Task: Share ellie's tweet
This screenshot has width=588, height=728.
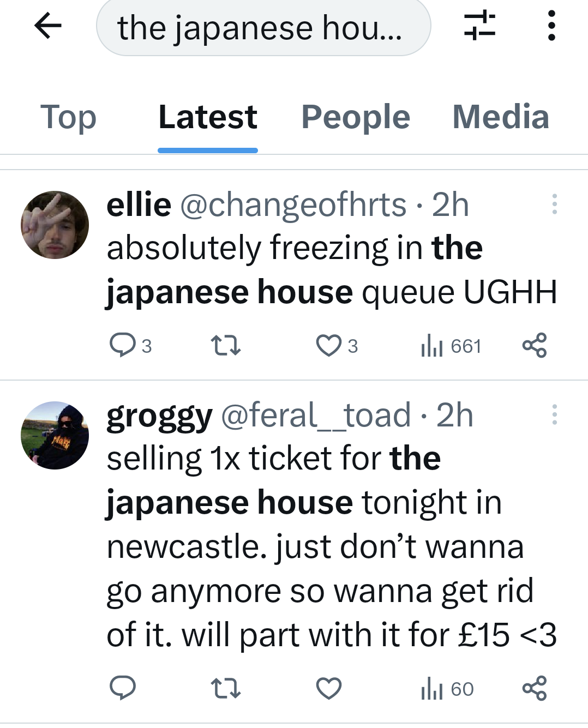Action: pos(534,345)
